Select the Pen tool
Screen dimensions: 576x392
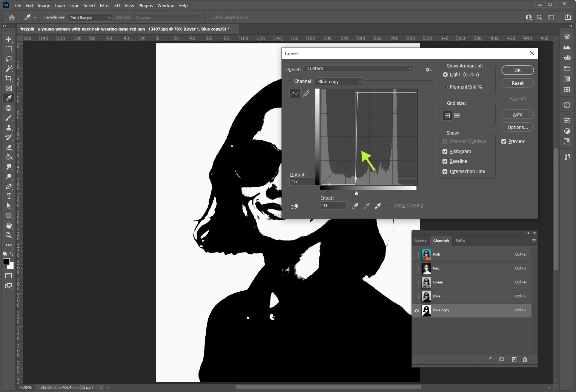9,187
